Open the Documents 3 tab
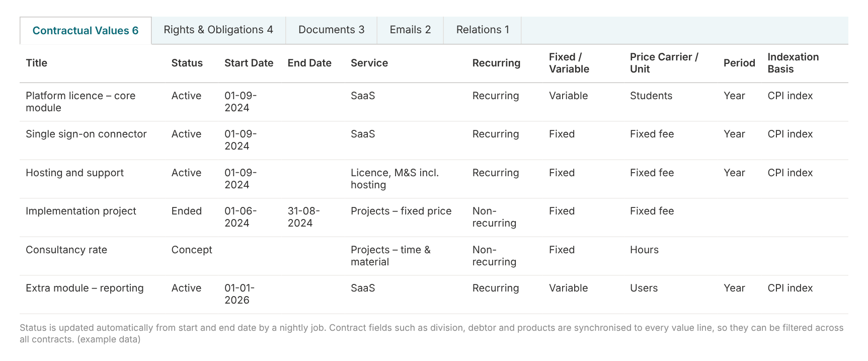This screenshot has height=361, width=868. 331,30
